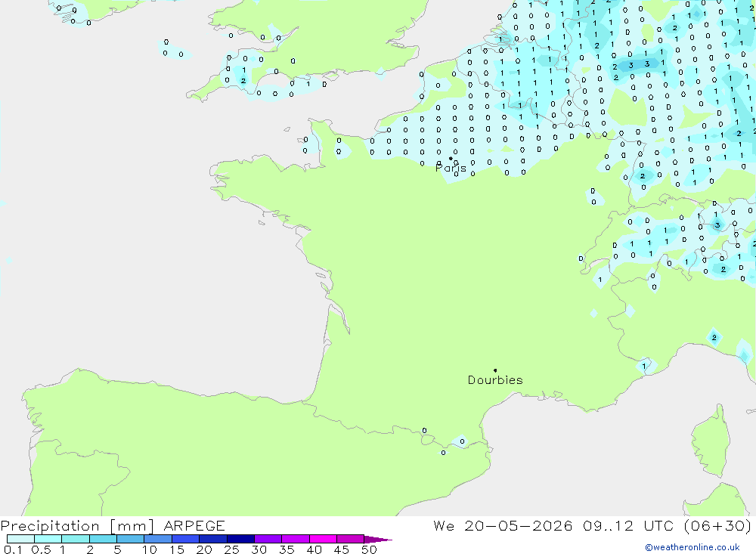Click the value 1 near Nice coast

point(645,366)
